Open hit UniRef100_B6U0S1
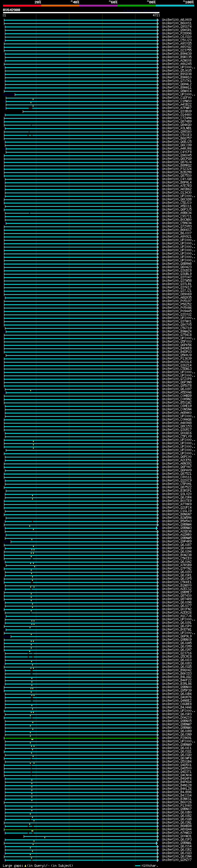The image size is (197, 868). pos(176,23)
